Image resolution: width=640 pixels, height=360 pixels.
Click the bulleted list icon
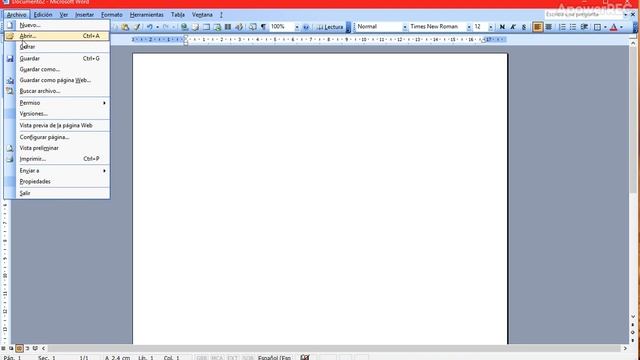click(573, 27)
